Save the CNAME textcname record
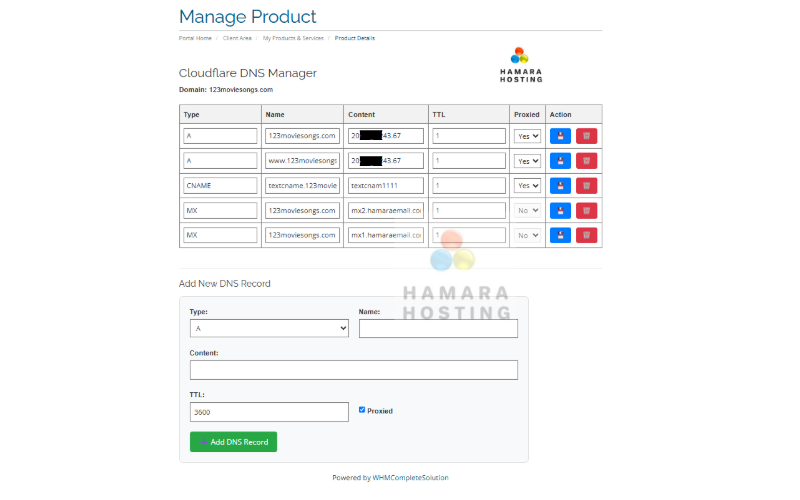The height and width of the screenshot is (500, 800). [560, 186]
